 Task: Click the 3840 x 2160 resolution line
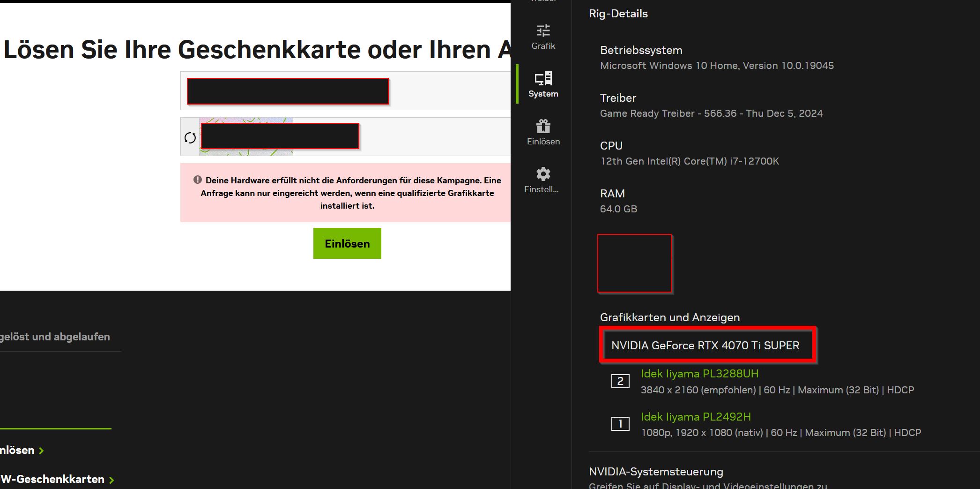coord(777,390)
